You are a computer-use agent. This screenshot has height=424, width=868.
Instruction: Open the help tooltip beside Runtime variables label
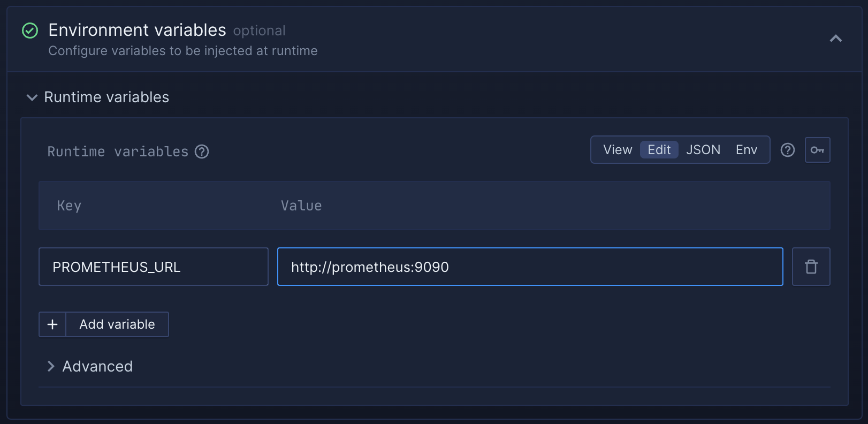pos(202,152)
